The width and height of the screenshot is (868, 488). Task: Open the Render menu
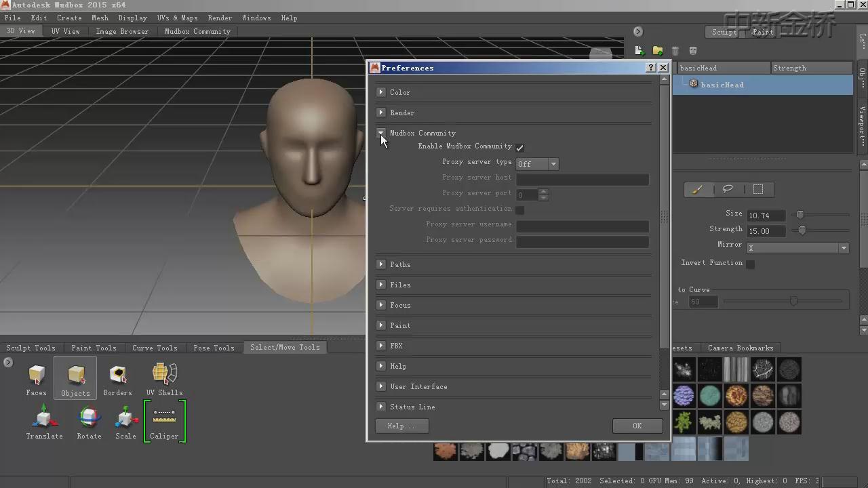pyautogui.click(x=220, y=18)
